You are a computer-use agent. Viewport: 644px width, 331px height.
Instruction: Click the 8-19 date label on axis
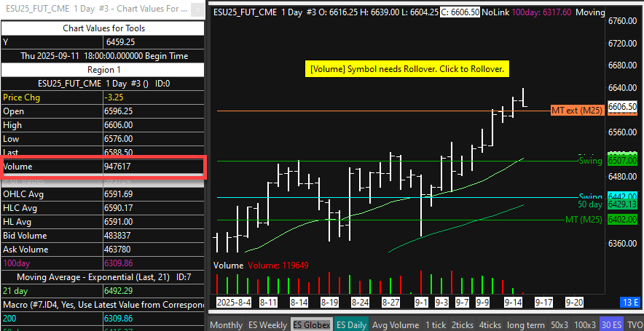[x=329, y=303]
